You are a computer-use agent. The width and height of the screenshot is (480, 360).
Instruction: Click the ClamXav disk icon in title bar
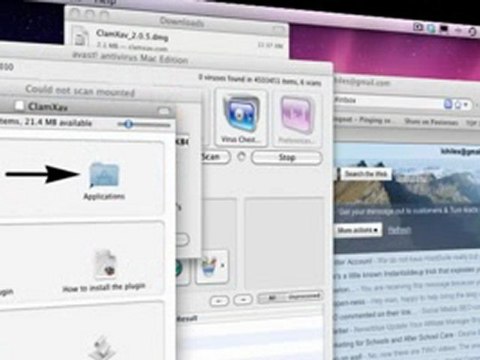tap(20, 106)
